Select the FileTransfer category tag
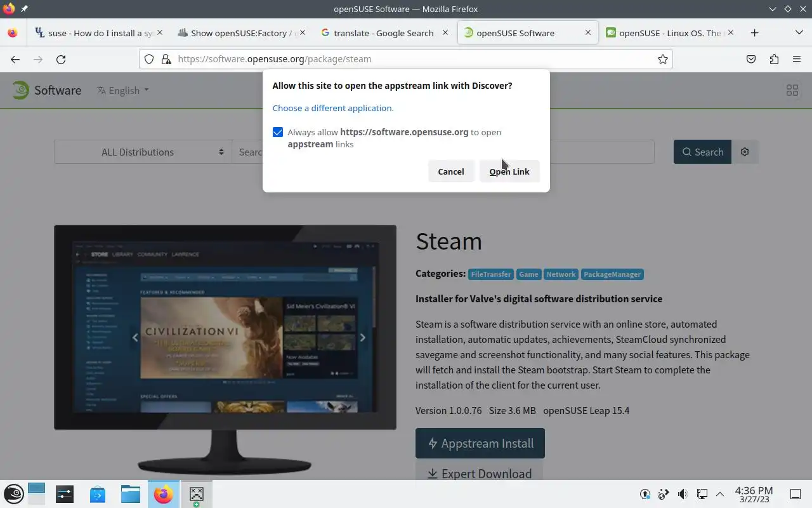The image size is (812, 508). [491, 274]
